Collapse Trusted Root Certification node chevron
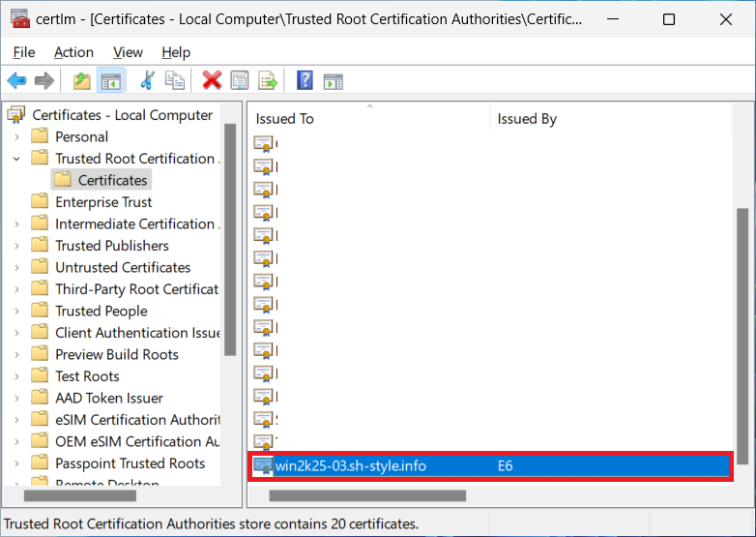Image resolution: width=756 pixels, height=537 pixels. 16,159
